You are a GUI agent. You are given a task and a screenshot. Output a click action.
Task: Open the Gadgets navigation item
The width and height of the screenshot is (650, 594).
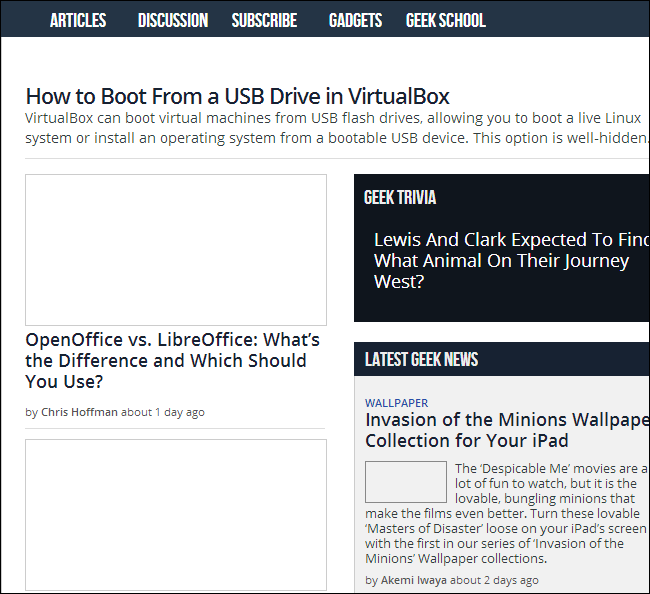[355, 20]
